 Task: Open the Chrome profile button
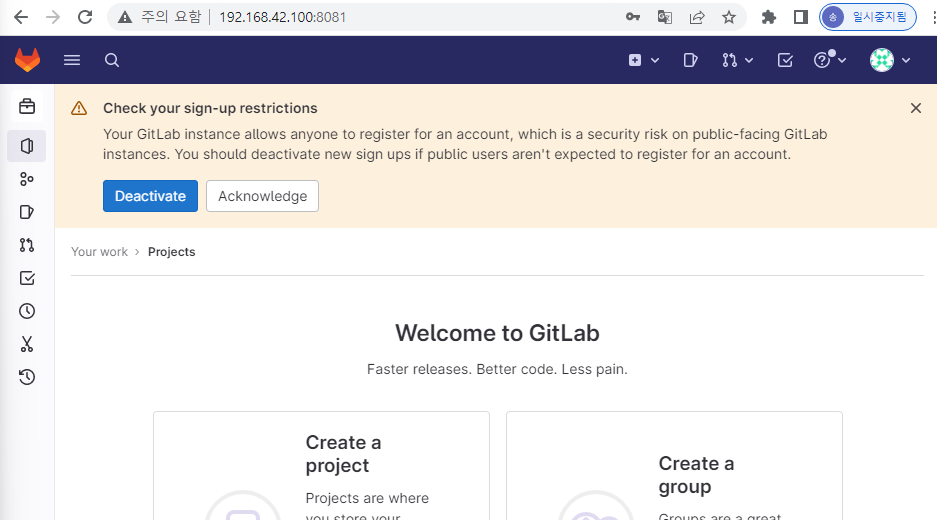(x=868, y=17)
